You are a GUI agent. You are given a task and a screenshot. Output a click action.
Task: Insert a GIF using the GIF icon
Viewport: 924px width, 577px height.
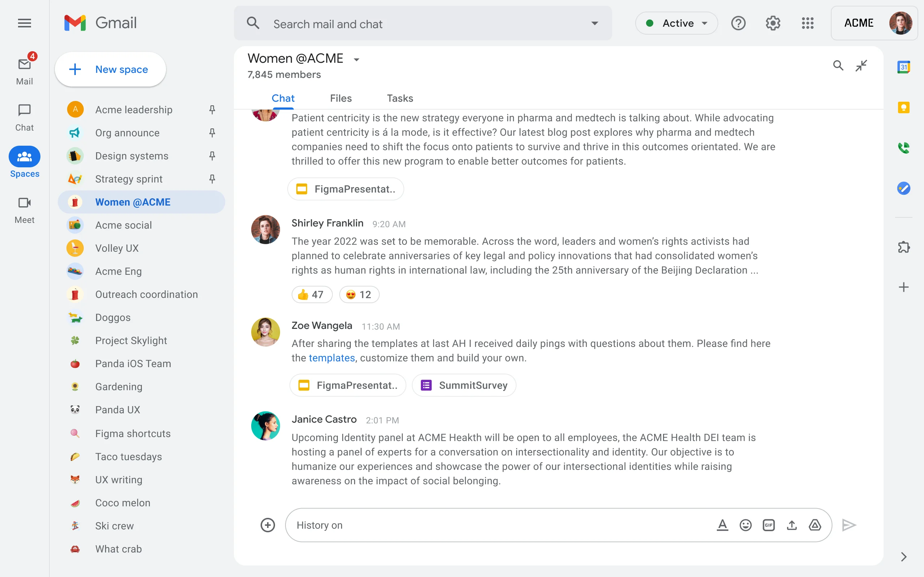[x=768, y=525]
